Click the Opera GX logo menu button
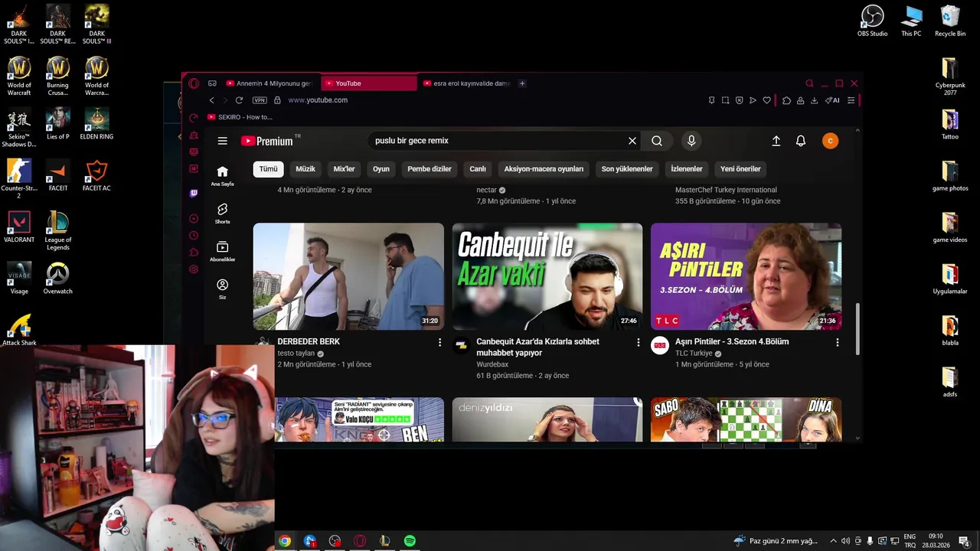 [x=194, y=83]
